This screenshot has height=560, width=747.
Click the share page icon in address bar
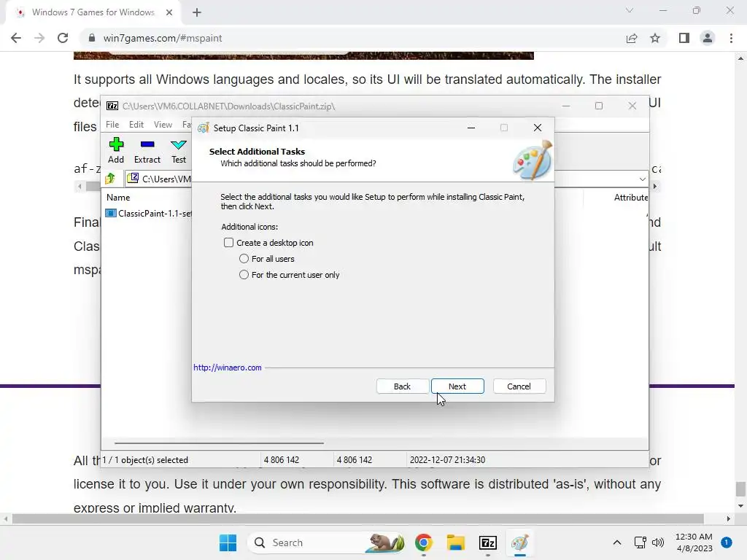(x=632, y=38)
